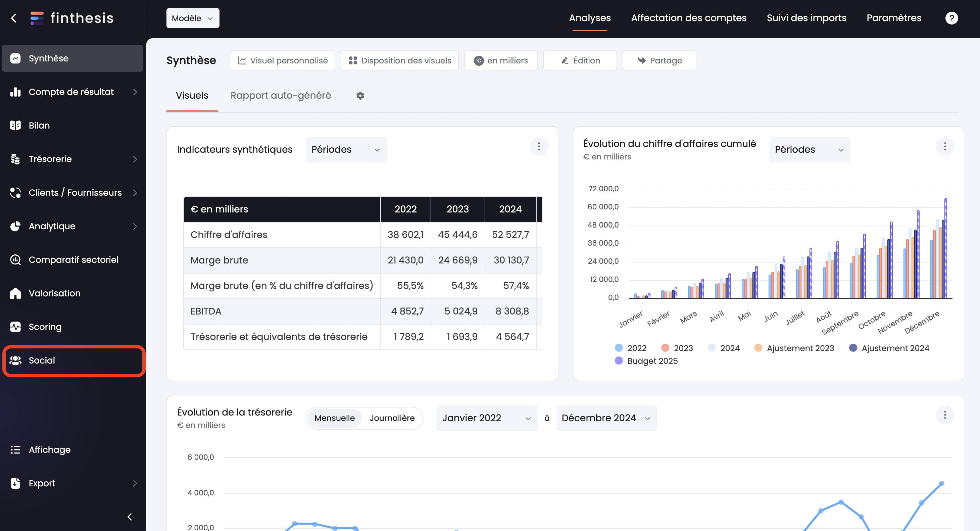
Task: Expand Analytique submenu chevron
Action: tap(135, 226)
